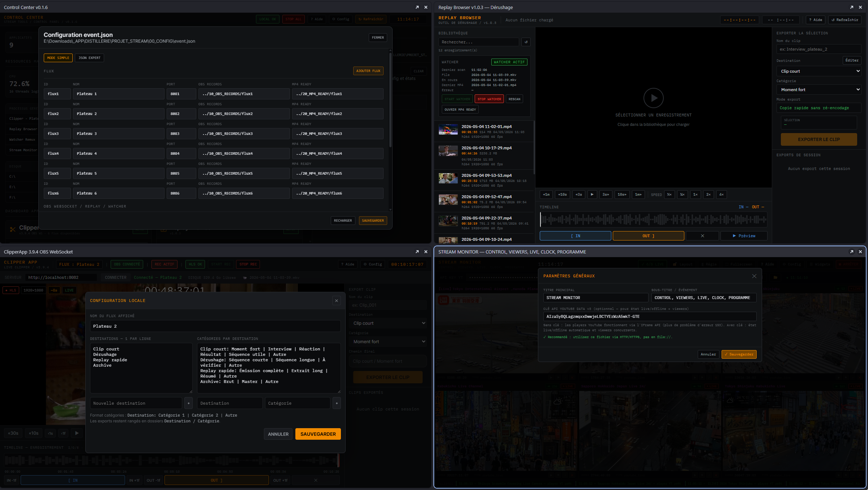Open the Destination dropdown showing Clip court

[x=819, y=71]
